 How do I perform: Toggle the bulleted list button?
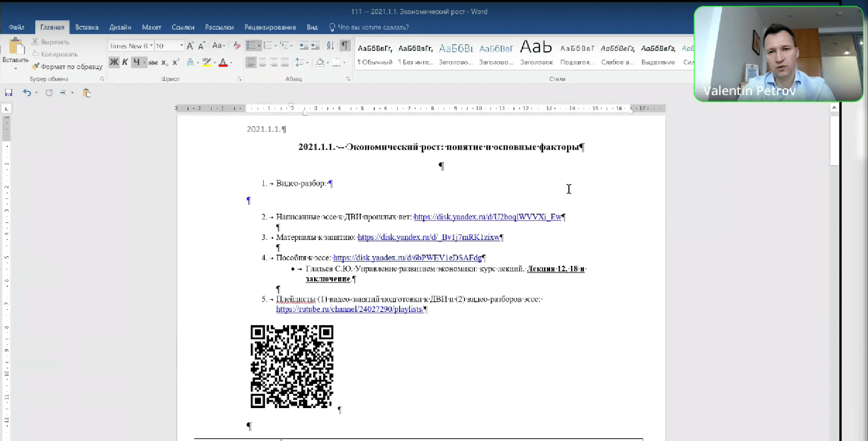252,46
